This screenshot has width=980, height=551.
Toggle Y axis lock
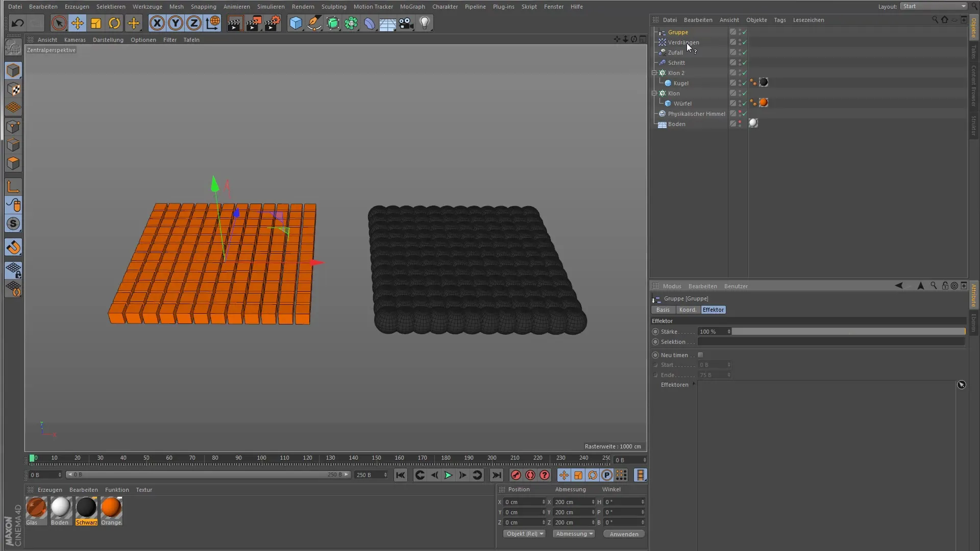click(176, 23)
